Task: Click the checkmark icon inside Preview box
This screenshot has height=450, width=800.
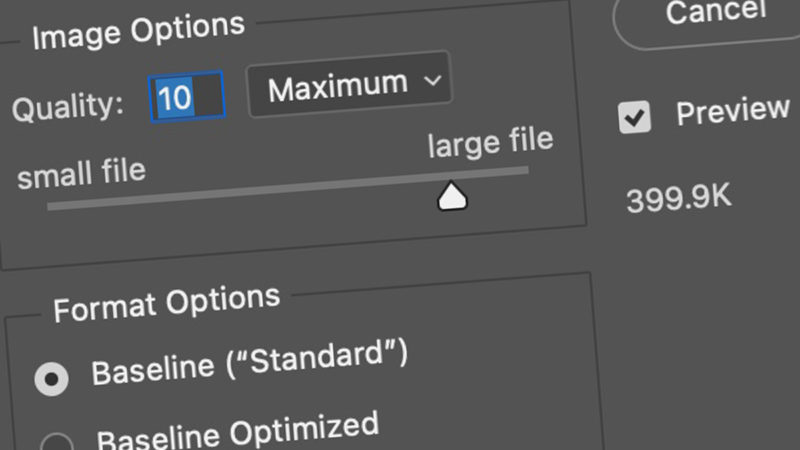Action: (x=634, y=118)
